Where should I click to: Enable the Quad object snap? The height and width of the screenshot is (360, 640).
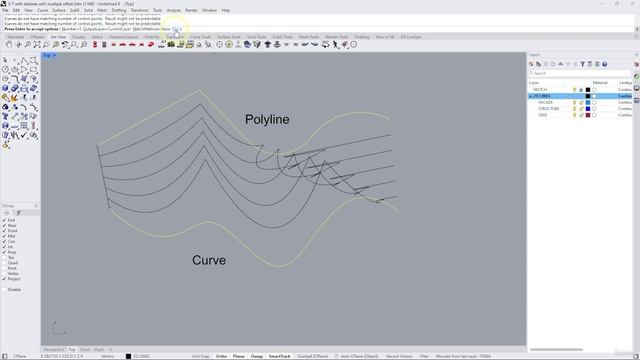4,263
